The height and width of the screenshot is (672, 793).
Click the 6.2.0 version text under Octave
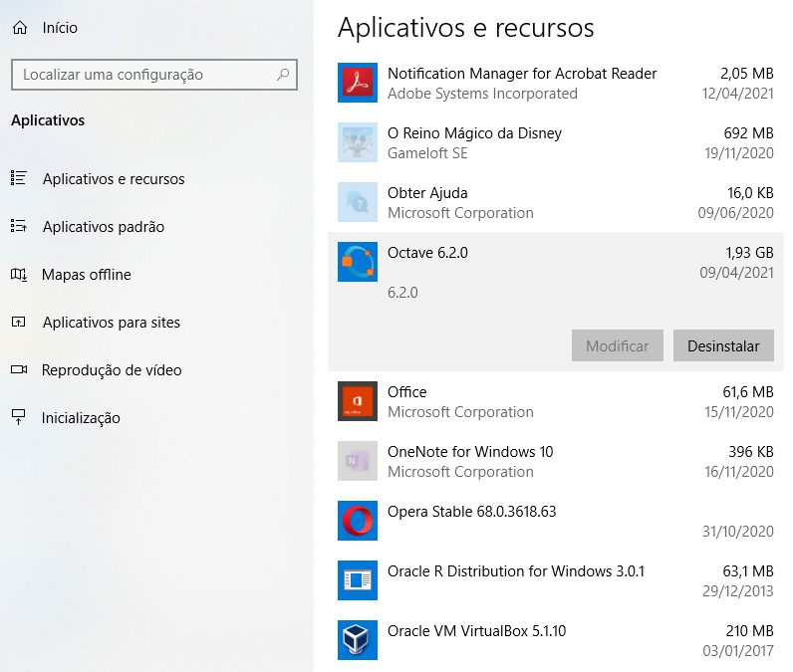point(402,293)
